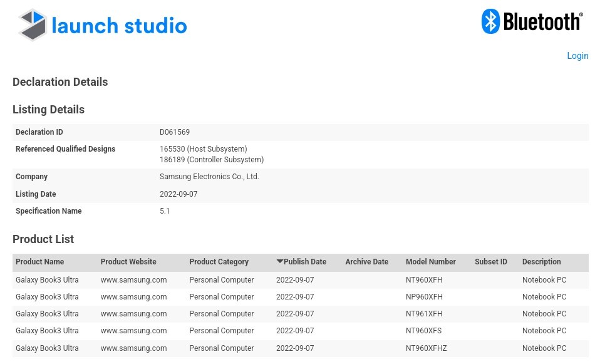Click the 165530 Host Subsystem design
Image resolution: width=595 pixels, height=364 pixels.
point(203,149)
